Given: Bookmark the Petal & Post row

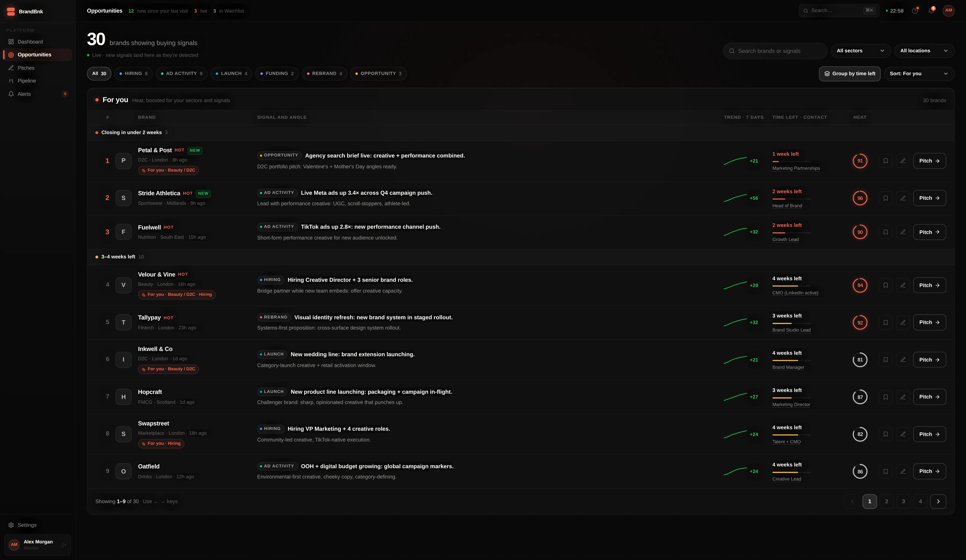Looking at the screenshot, I should pyautogui.click(x=886, y=161).
